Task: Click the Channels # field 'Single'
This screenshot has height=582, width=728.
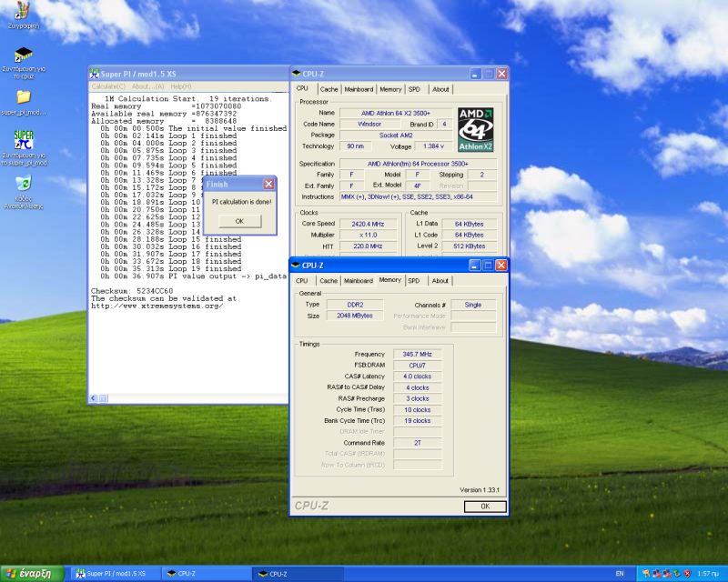Action: coord(473,305)
